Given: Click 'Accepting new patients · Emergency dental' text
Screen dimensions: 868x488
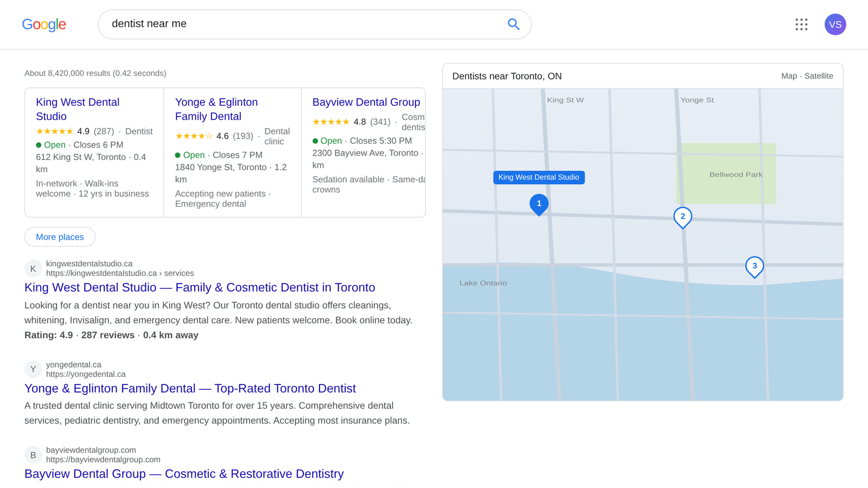Looking at the screenshot, I should pos(223,199).
